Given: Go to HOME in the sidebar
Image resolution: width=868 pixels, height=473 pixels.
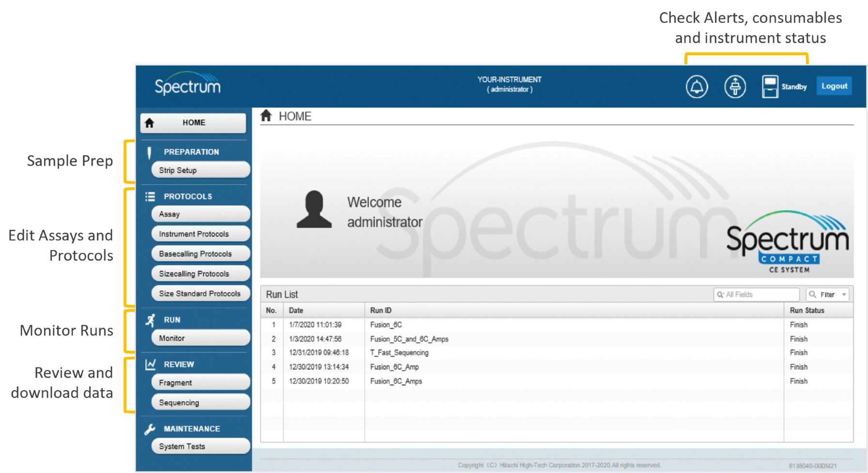Looking at the screenshot, I should tap(193, 123).
